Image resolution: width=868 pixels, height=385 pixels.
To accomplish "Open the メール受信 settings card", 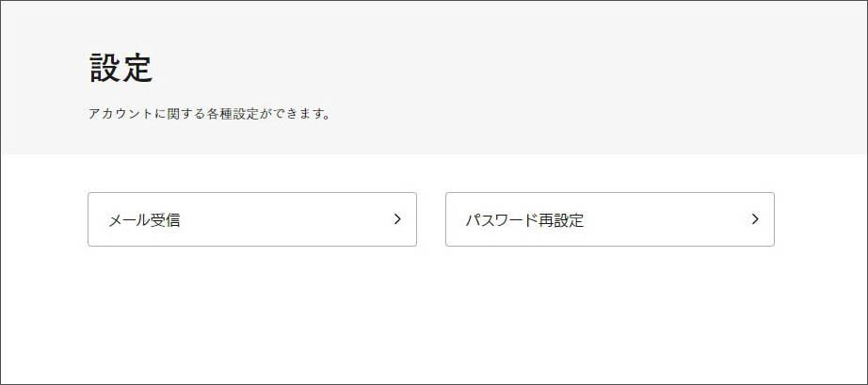I will pyautogui.click(x=251, y=219).
